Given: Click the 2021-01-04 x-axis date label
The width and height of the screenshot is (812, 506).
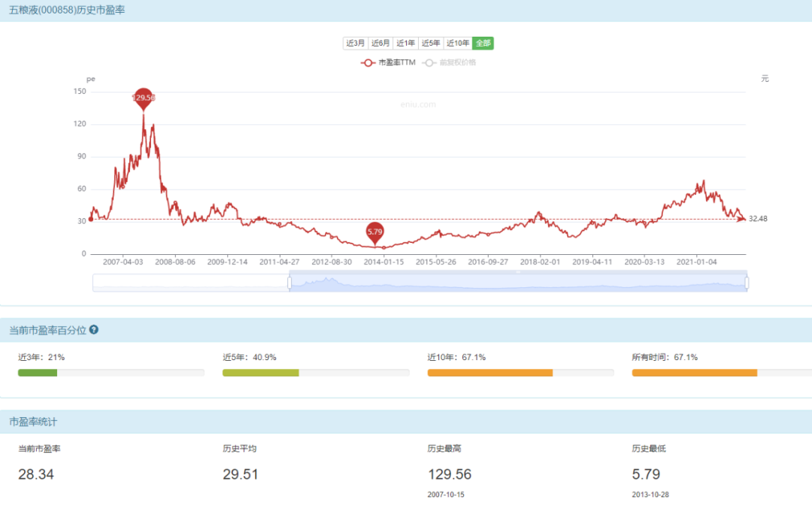Looking at the screenshot, I should pos(696,262).
